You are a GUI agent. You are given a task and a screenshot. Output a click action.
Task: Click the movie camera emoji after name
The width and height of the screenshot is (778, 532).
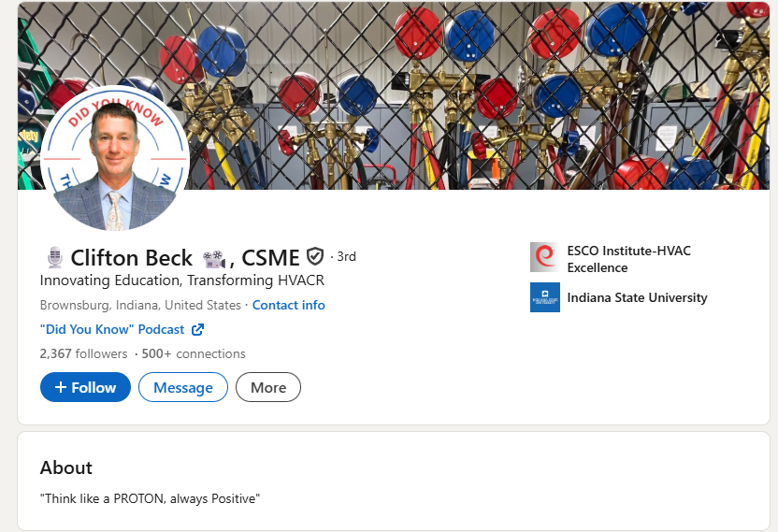214,259
